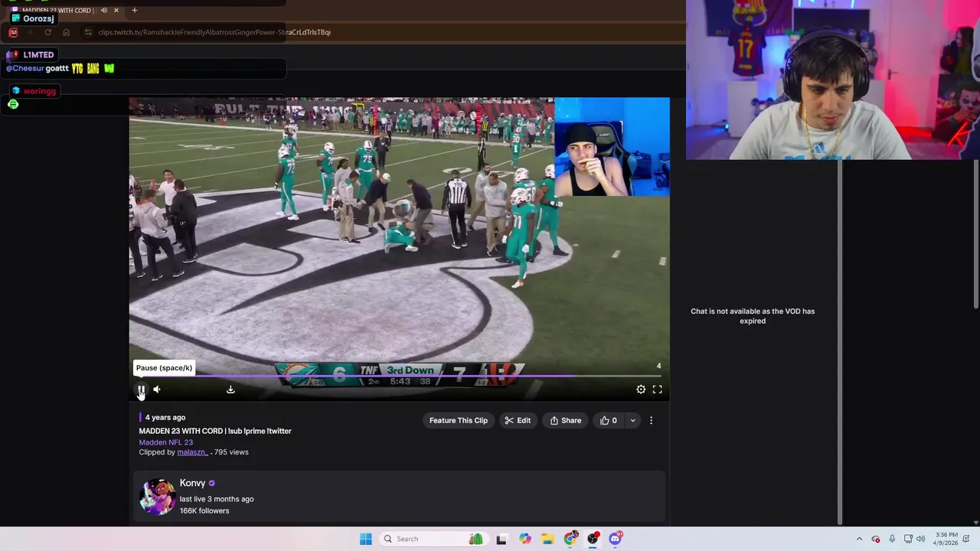Click the '166K followers' text
Screen dimensions: 980x551
click(204, 510)
